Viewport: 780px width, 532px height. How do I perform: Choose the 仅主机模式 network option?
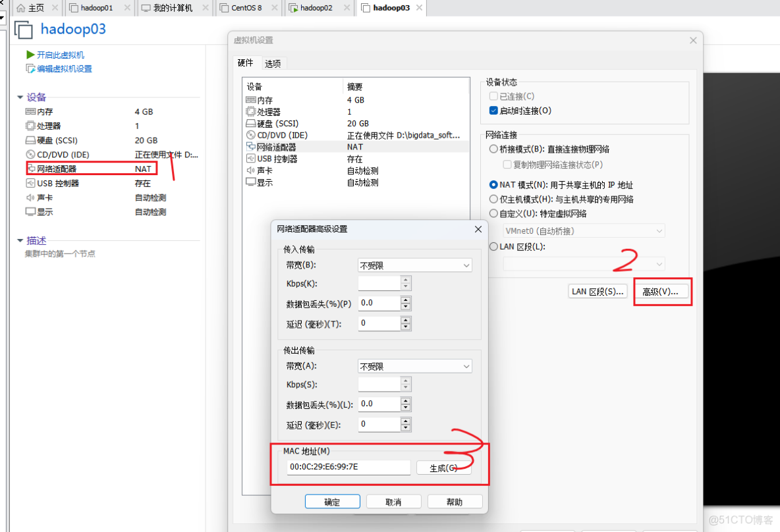point(493,199)
